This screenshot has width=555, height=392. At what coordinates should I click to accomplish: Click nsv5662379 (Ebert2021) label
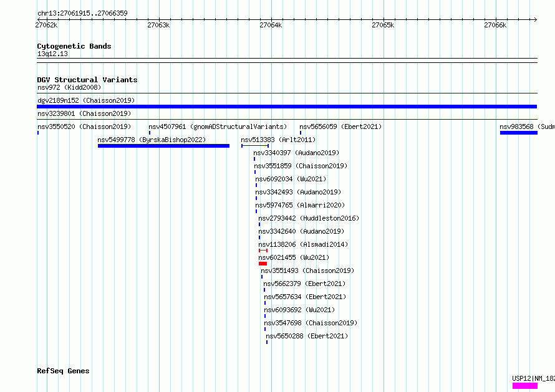click(x=304, y=284)
